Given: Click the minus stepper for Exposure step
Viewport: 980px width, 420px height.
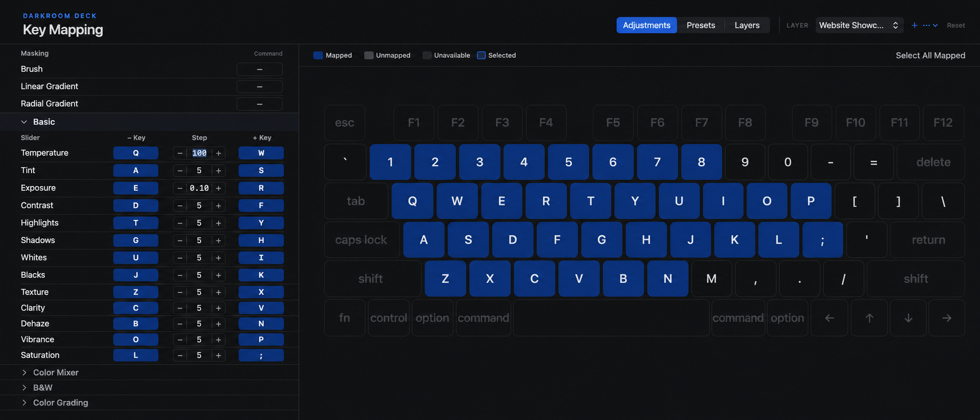Looking at the screenshot, I should (x=180, y=188).
